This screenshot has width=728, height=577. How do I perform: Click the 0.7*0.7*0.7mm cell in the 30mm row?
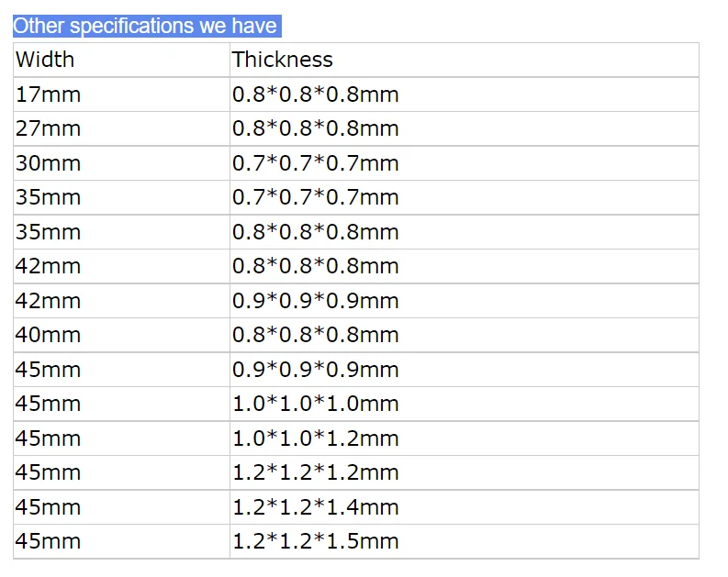point(315,163)
